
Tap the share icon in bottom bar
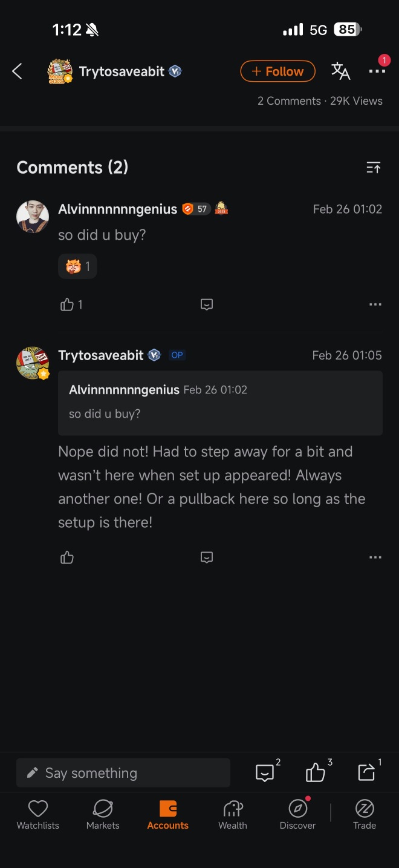(x=366, y=773)
